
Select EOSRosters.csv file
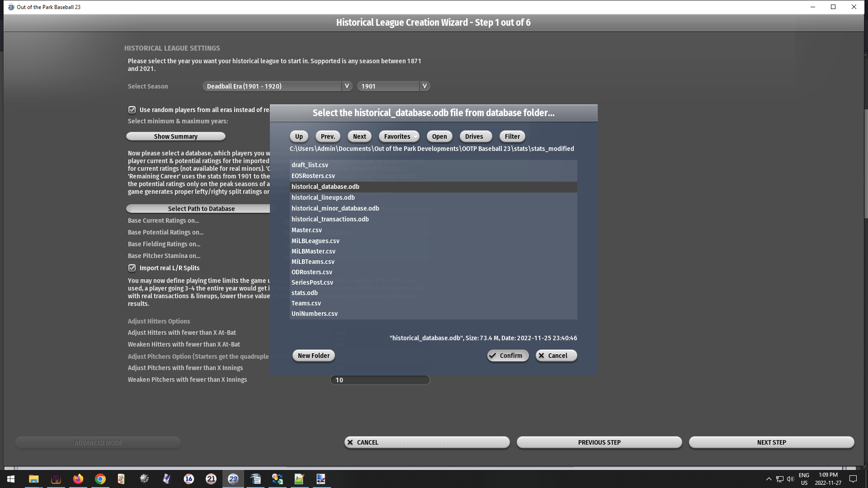(x=433, y=176)
